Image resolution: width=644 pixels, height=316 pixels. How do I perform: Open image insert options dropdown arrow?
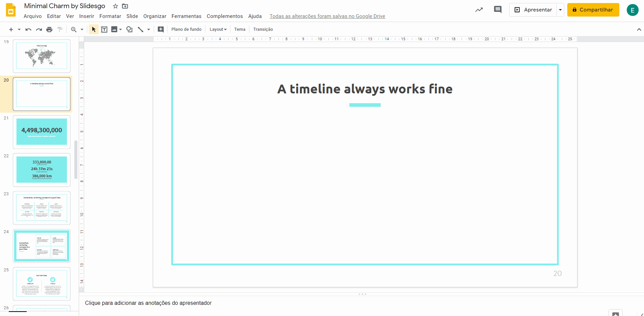120,29
